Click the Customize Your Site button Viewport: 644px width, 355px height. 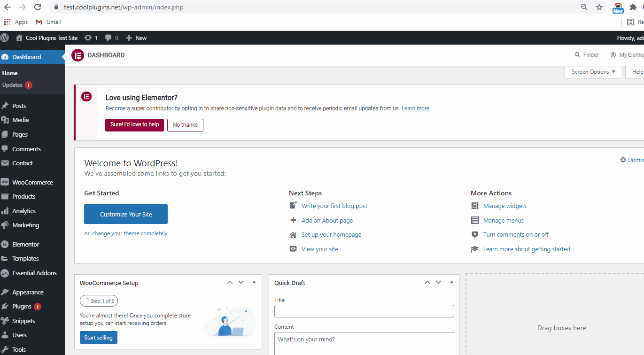click(x=126, y=214)
